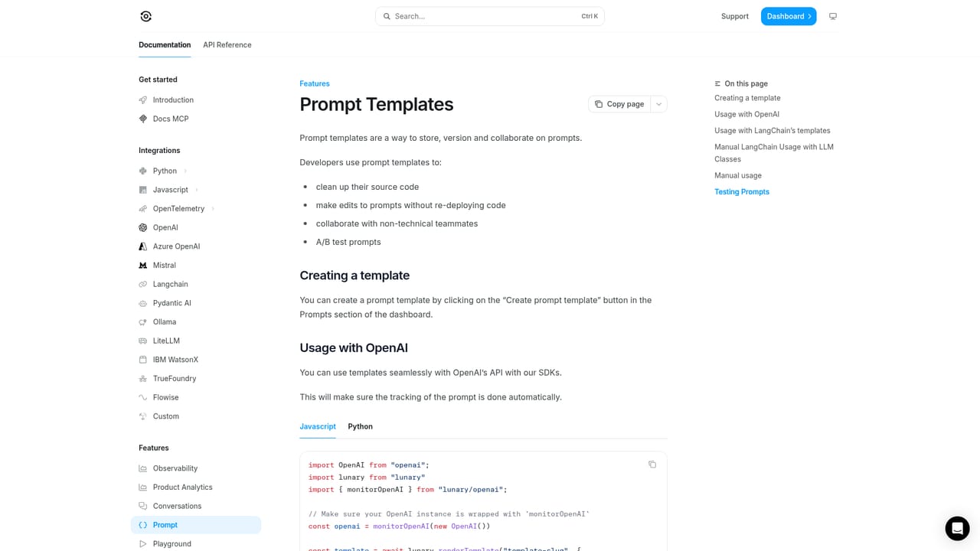Viewport: 980px width, 551px height.
Task: Jump to Creating a template section
Action: point(747,98)
